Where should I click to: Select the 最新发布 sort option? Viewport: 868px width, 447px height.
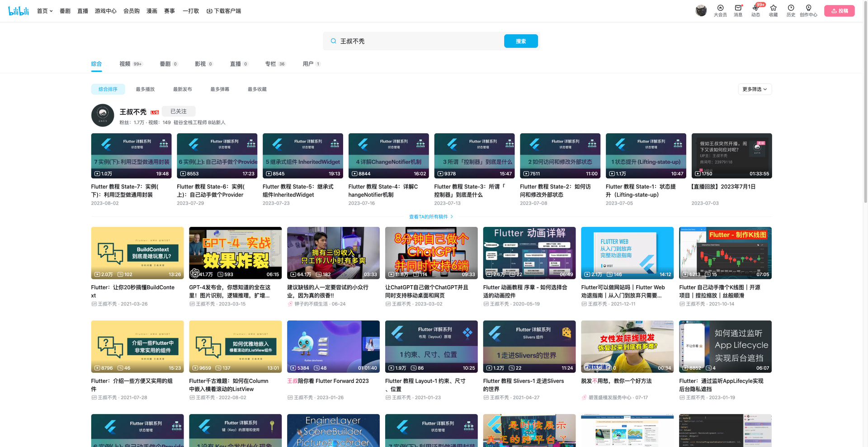pos(183,89)
